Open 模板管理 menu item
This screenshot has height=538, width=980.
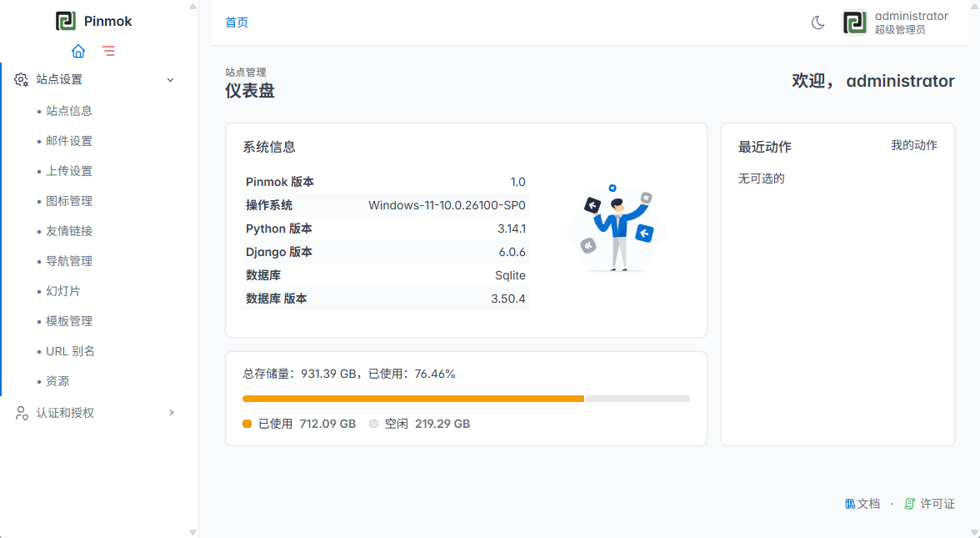tap(68, 322)
